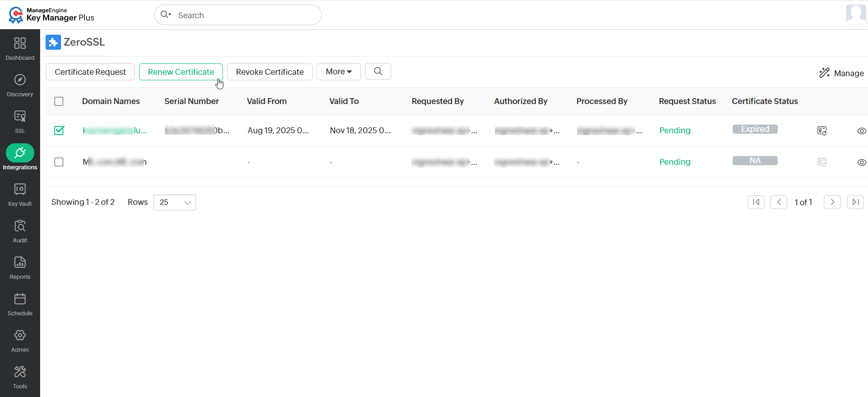Click the Expired status badge

click(x=755, y=129)
